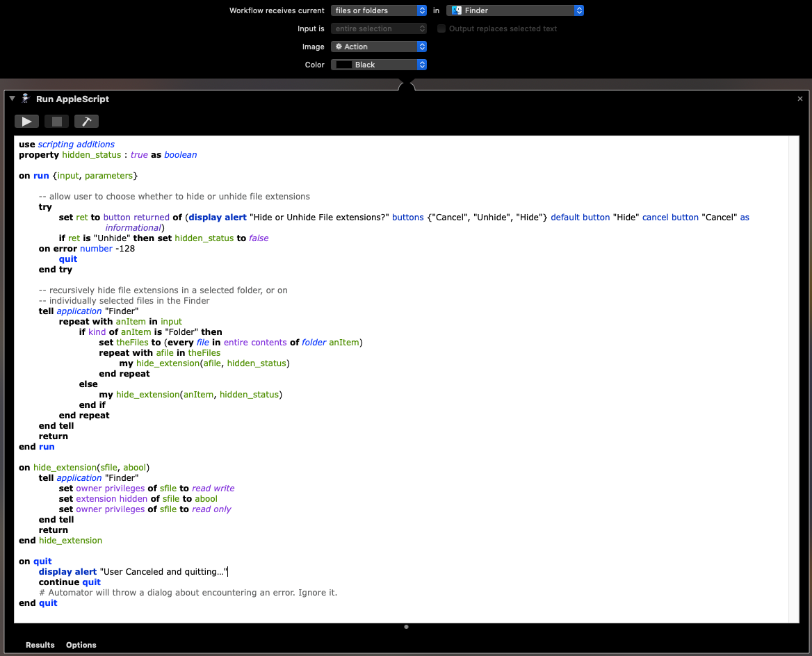The image size is (812, 656).
Task: Compile the script using the hammer icon
Action: pos(86,121)
